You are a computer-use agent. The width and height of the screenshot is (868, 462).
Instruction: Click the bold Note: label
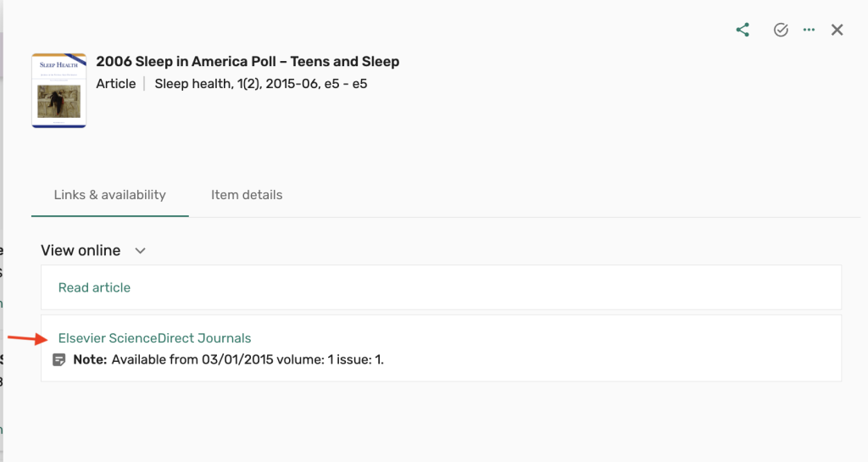coord(90,359)
